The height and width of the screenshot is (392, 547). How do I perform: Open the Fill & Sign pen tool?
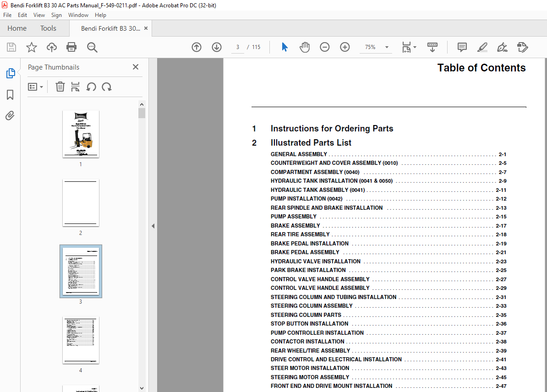(x=503, y=47)
